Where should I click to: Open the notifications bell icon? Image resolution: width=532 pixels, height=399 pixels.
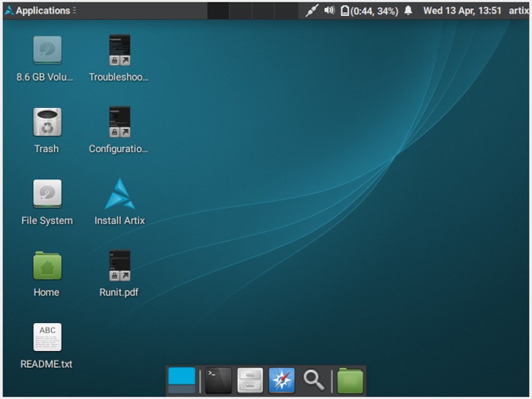click(408, 11)
